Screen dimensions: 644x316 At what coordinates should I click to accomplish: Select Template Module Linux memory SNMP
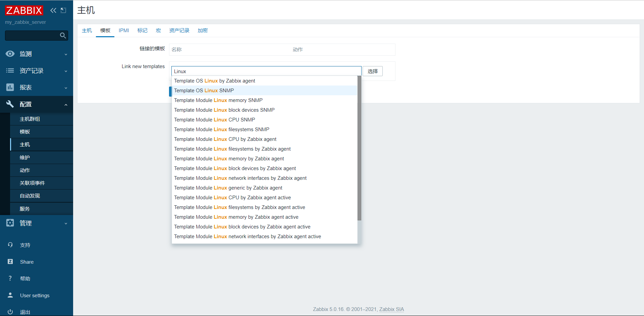click(264, 100)
